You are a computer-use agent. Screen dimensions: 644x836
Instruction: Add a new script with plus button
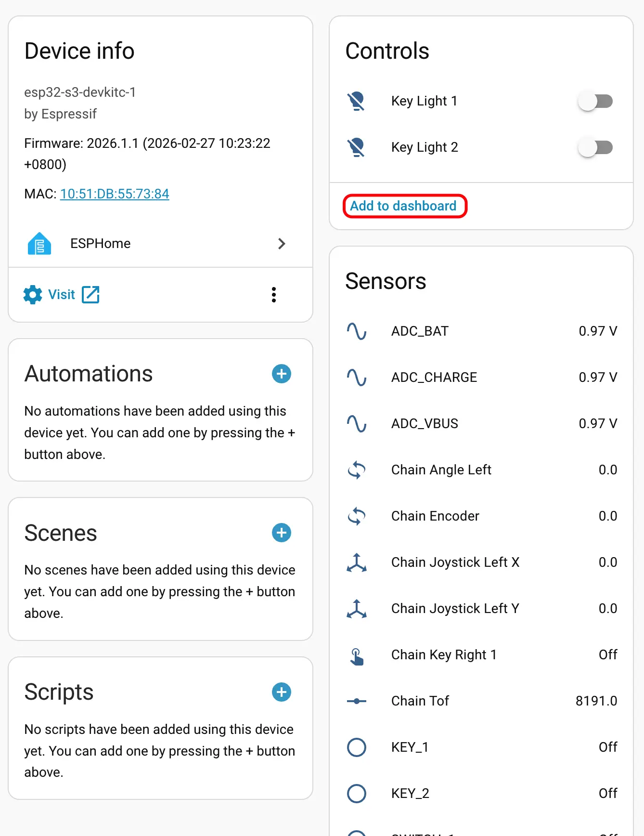click(282, 692)
